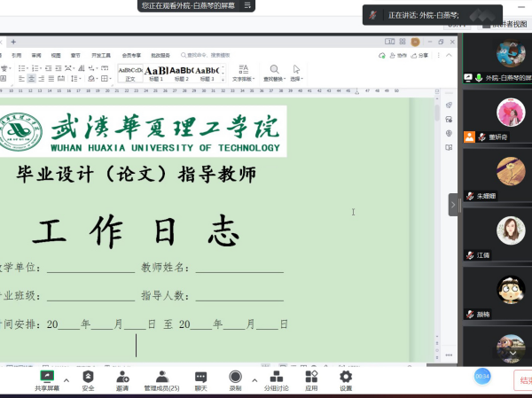
Task: Open the screen-viewing options menu icon
Action: (247, 5)
